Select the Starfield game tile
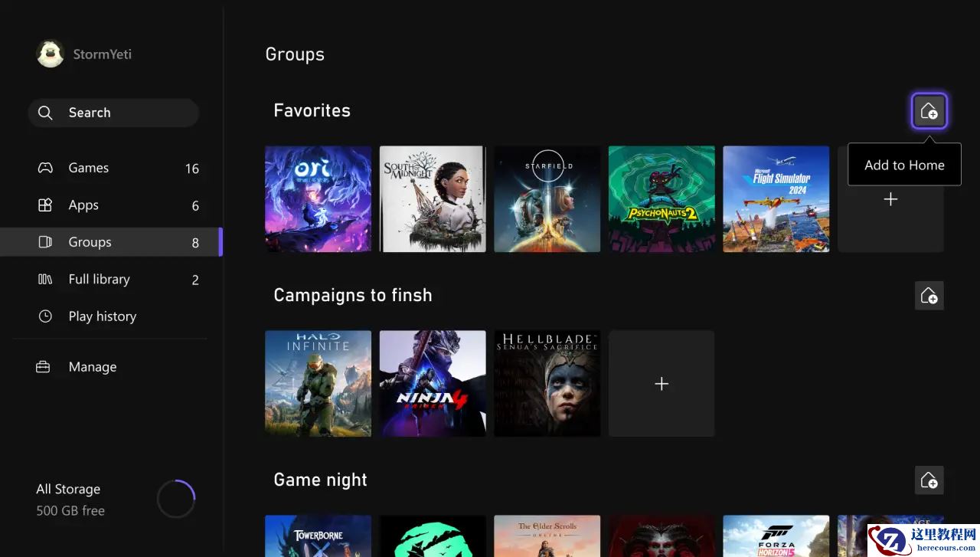980x557 pixels. click(x=547, y=199)
